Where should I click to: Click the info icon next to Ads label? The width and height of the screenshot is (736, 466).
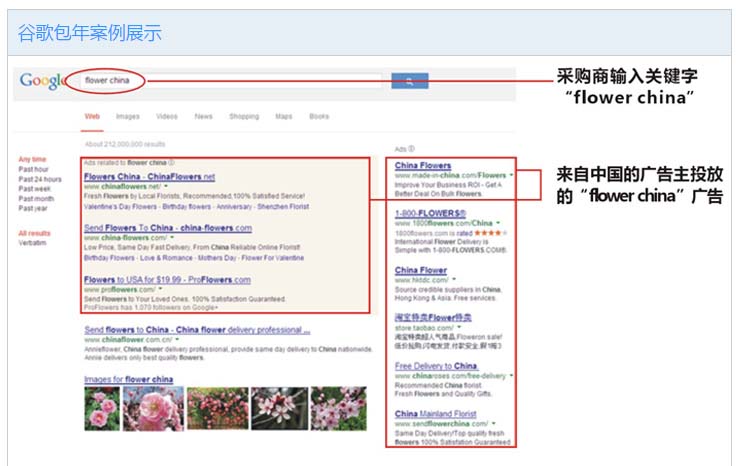pos(411,149)
